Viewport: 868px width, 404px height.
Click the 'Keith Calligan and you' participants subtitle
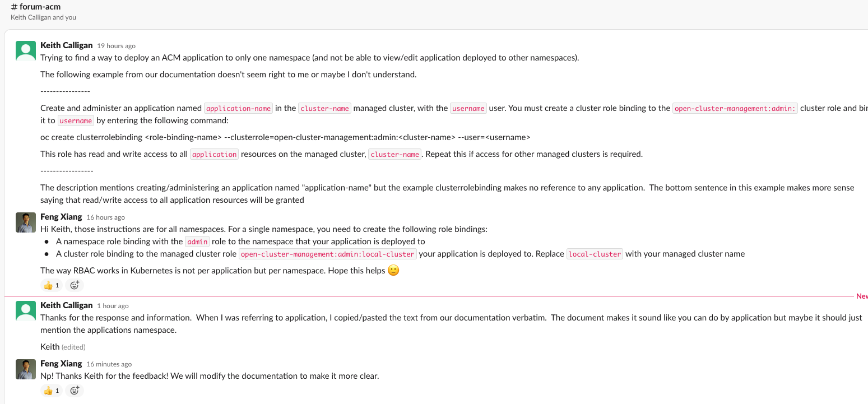coord(43,17)
